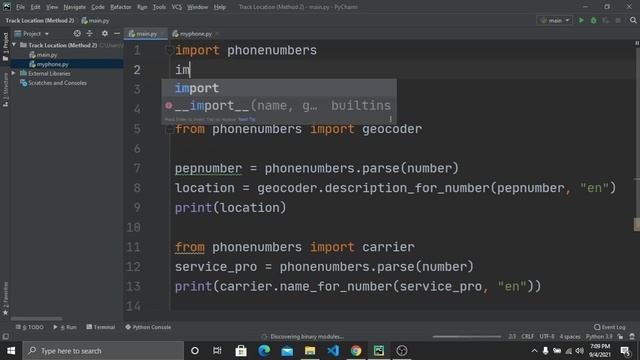640x360 pixels.
Task: Expand External Libraries node
Action: [14, 73]
